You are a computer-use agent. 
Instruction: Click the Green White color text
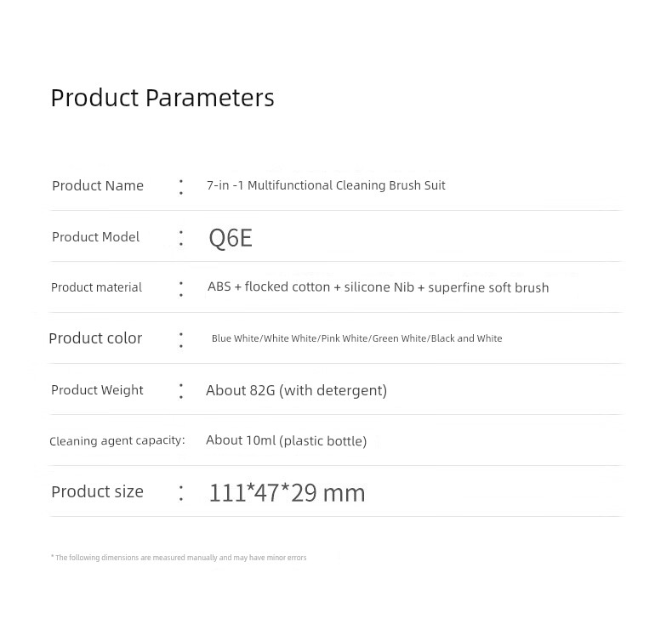tap(400, 338)
